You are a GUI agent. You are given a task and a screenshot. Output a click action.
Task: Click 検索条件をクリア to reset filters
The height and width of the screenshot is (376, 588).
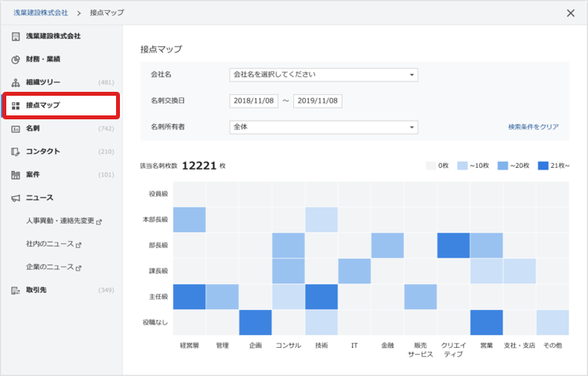[533, 127]
